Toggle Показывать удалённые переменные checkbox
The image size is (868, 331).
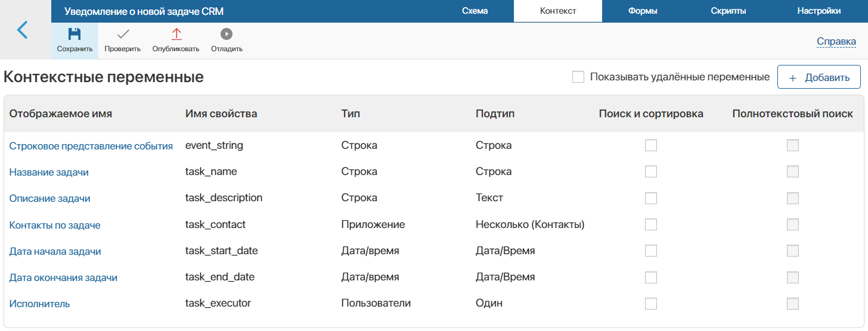578,77
